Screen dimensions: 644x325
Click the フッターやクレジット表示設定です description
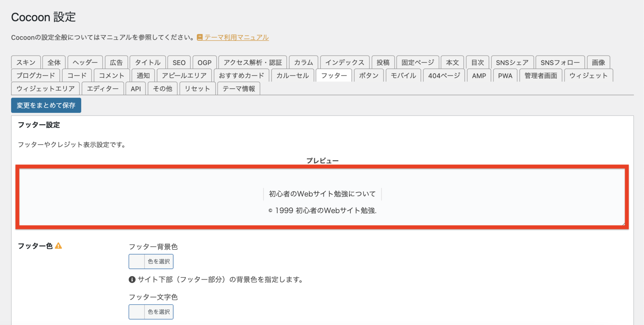(x=71, y=144)
